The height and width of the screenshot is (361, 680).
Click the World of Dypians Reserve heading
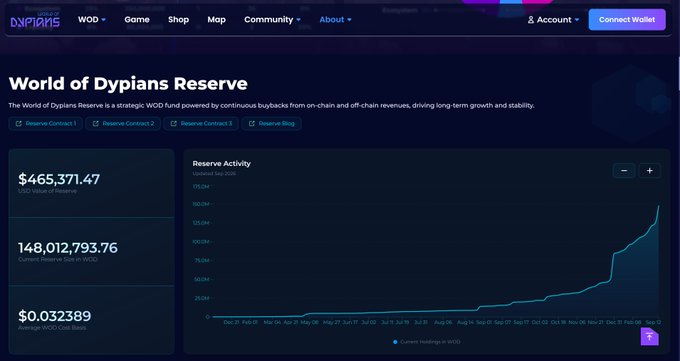click(x=128, y=84)
